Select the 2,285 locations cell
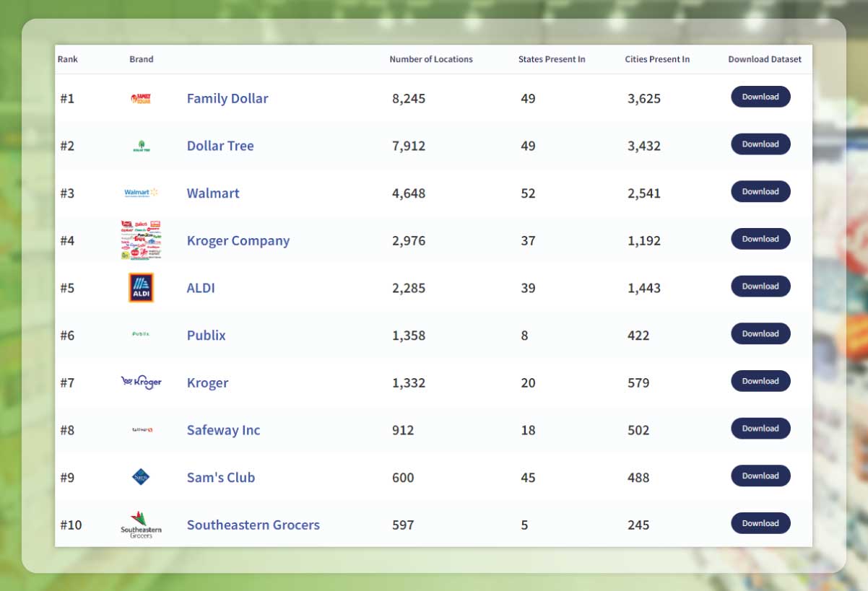The height and width of the screenshot is (591, 868). click(409, 289)
